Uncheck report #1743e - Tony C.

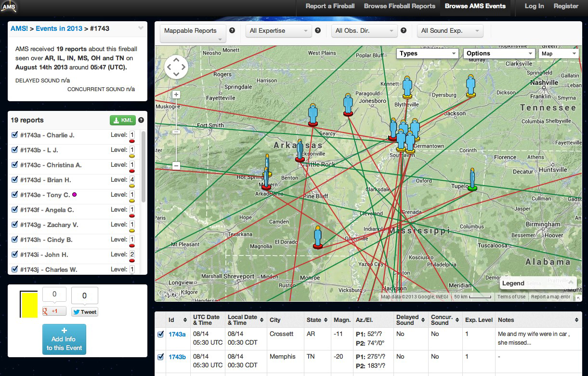pos(14,195)
